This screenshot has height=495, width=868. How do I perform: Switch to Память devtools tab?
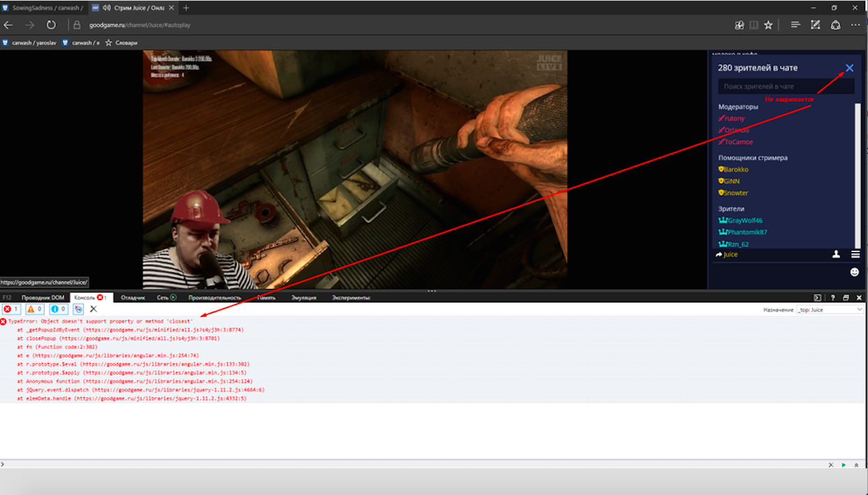click(266, 297)
